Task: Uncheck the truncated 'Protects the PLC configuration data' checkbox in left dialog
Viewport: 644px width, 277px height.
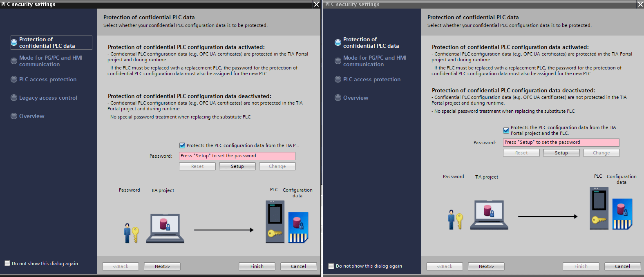Action: click(x=182, y=145)
